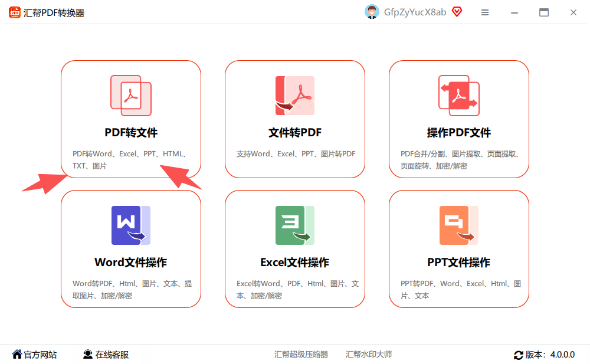Viewport: 590px width, 364px height.
Task: Open the 操作PDF文件 heading
Action: click(x=458, y=133)
